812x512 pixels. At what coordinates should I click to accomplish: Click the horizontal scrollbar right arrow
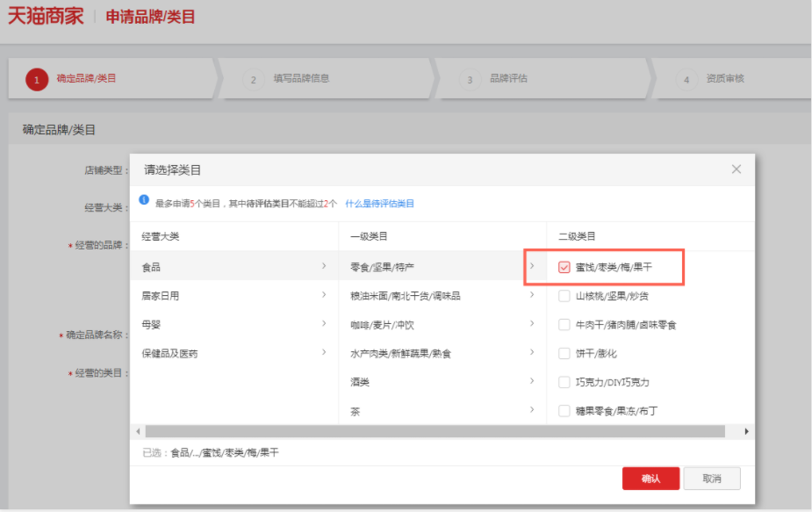[747, 431]
